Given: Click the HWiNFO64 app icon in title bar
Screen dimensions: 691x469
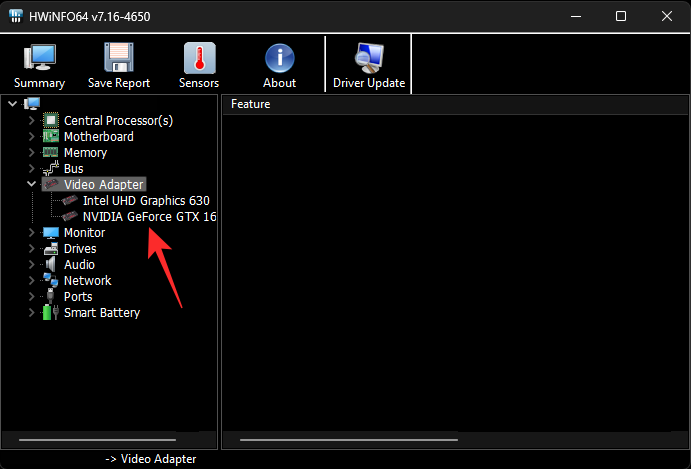Looking at the screenshot, I should (x=16, y=16).
